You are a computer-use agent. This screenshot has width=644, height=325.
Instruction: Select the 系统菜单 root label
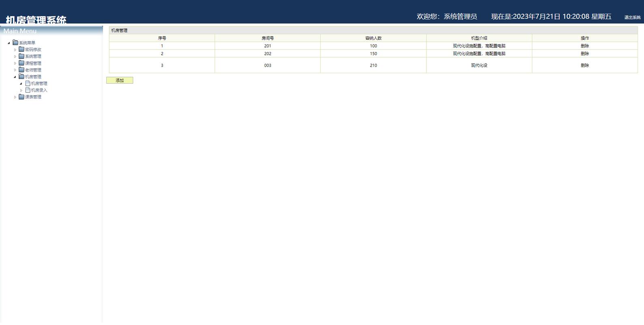[27, 43]
